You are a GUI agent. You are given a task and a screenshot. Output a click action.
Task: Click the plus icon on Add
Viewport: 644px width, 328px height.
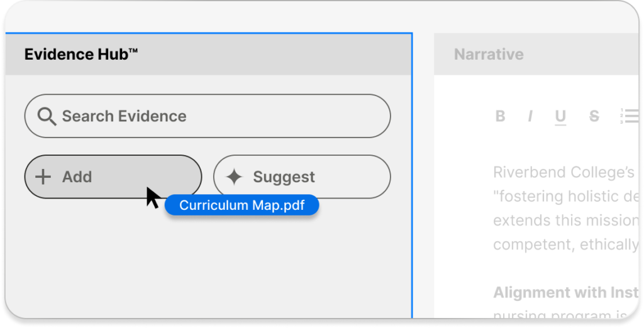43,177
